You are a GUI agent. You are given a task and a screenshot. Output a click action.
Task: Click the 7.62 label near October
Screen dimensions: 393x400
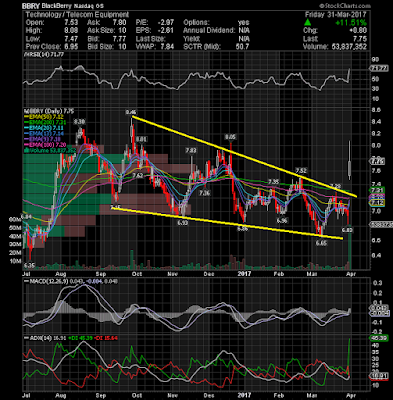(x=137, y=175)
